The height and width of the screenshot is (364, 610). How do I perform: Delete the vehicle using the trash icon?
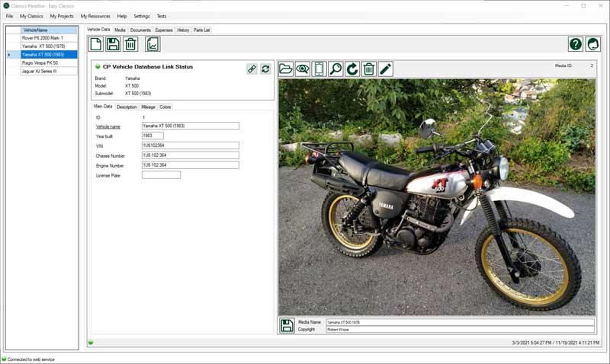tap(130, 44)
